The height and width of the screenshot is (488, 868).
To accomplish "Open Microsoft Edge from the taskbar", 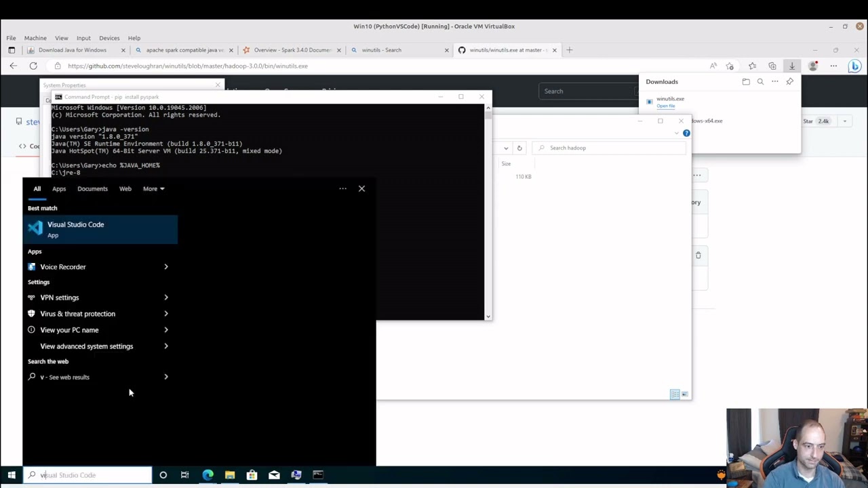I will pos(208,475).
